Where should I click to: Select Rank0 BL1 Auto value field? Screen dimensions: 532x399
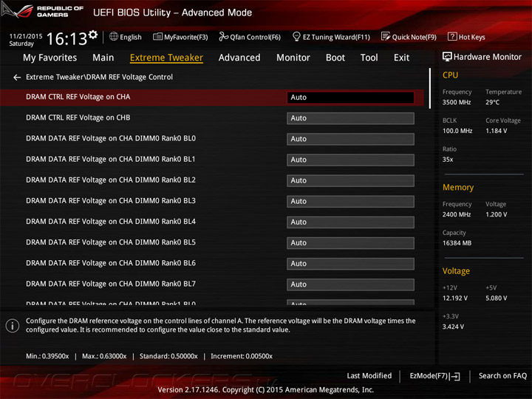coord(350,160)
